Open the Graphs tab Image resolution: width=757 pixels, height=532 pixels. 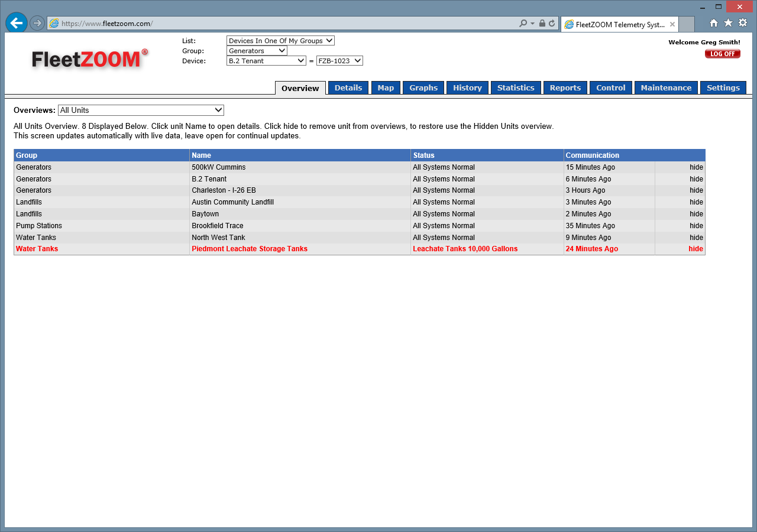coord(423,87)
